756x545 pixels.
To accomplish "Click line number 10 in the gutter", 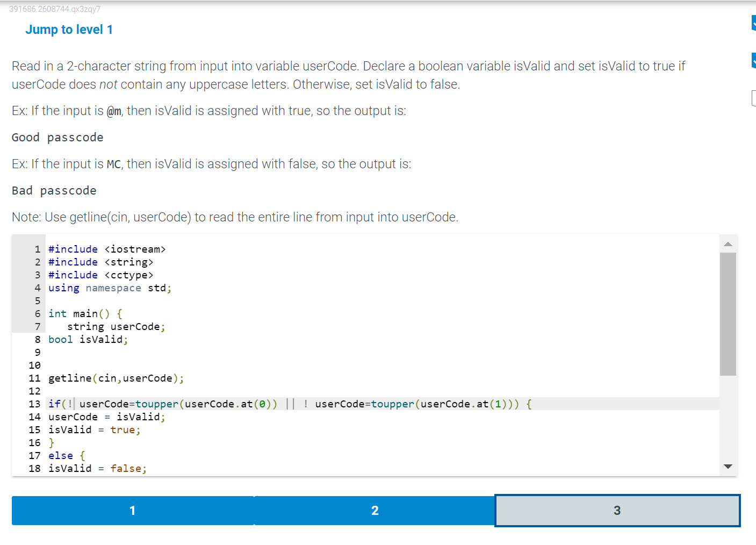I will pyautogui.click(x=35, y=365).
